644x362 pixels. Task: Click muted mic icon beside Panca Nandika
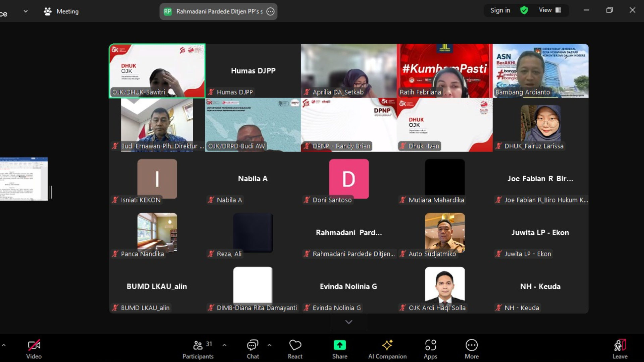[115, 254]
